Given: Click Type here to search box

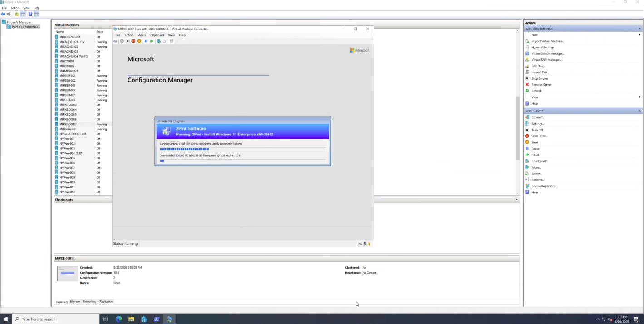Looking at the screenshot, I should coord(55,319).
